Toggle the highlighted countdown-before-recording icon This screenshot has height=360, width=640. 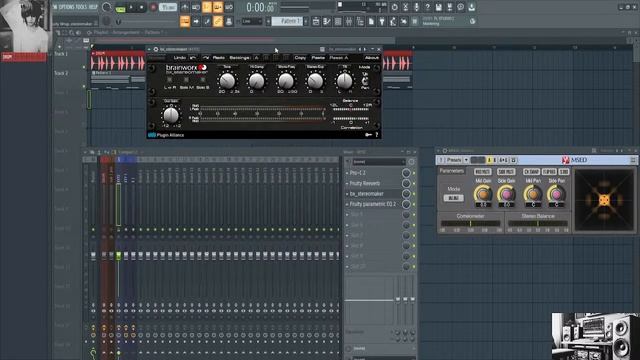(x=207, y=7)
